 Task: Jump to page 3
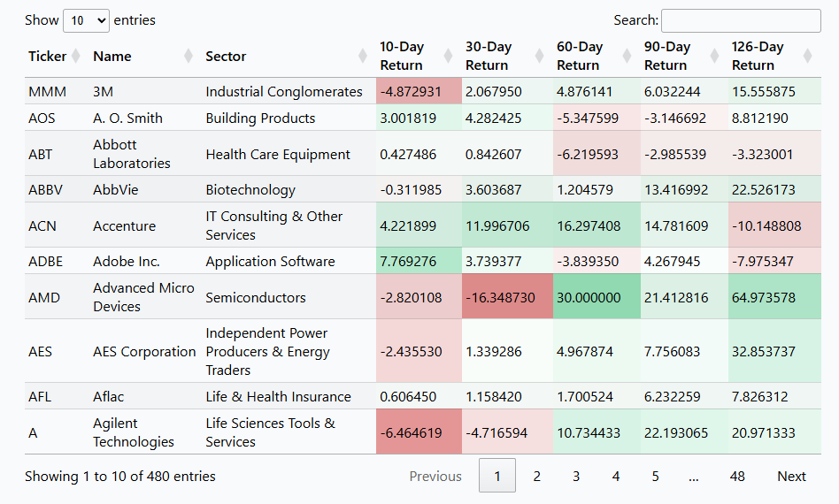point(575,476)
